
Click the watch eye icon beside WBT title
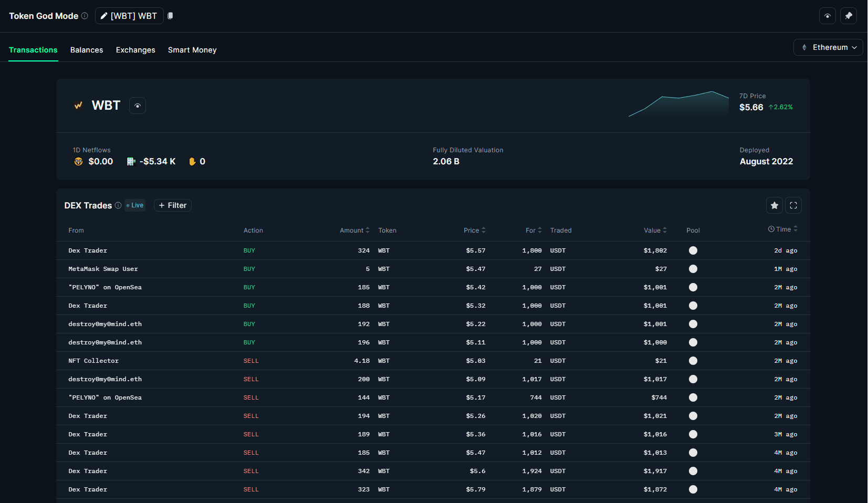pyautogui.click(x=137, y=106)
